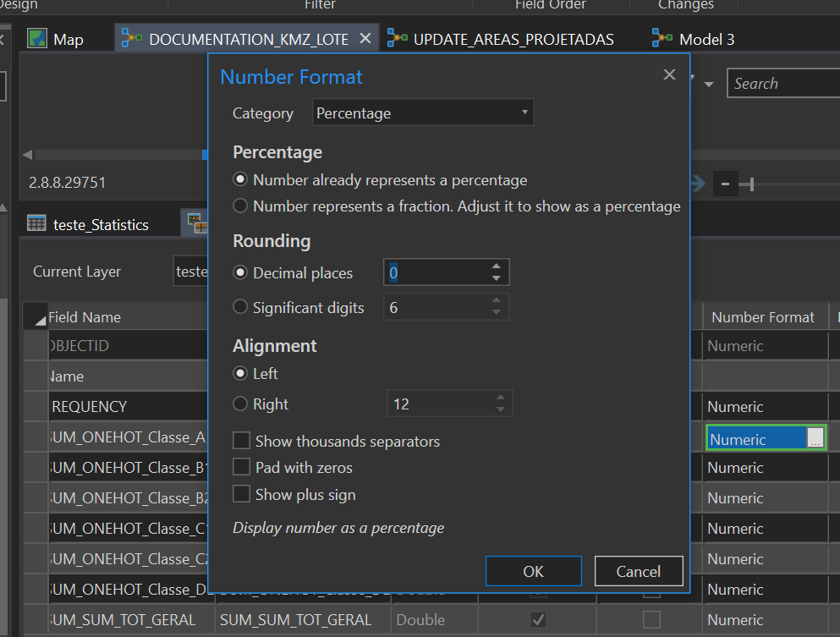840x637 pixels.
Task: Click Numeric cell in FREQUENCY row
Action: click(x=766, y=407)
